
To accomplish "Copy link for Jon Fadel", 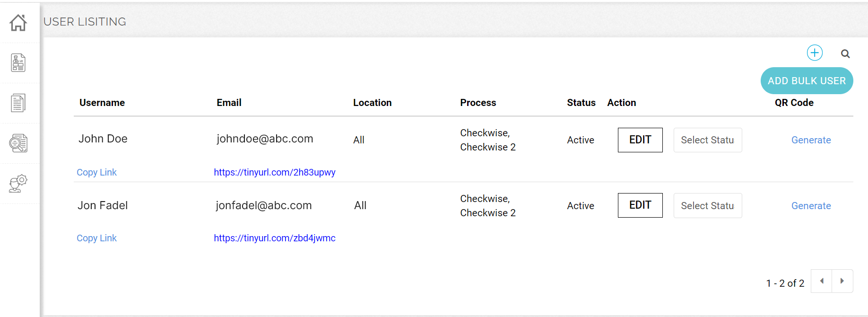I will tap(96, 238).
